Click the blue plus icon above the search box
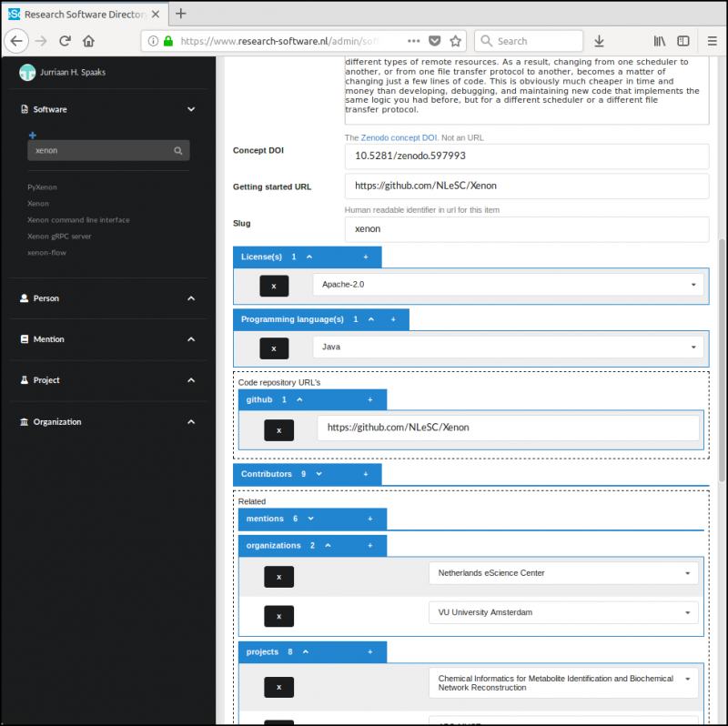The height and width of the screenshot is (726, 728). click(33, 135)
